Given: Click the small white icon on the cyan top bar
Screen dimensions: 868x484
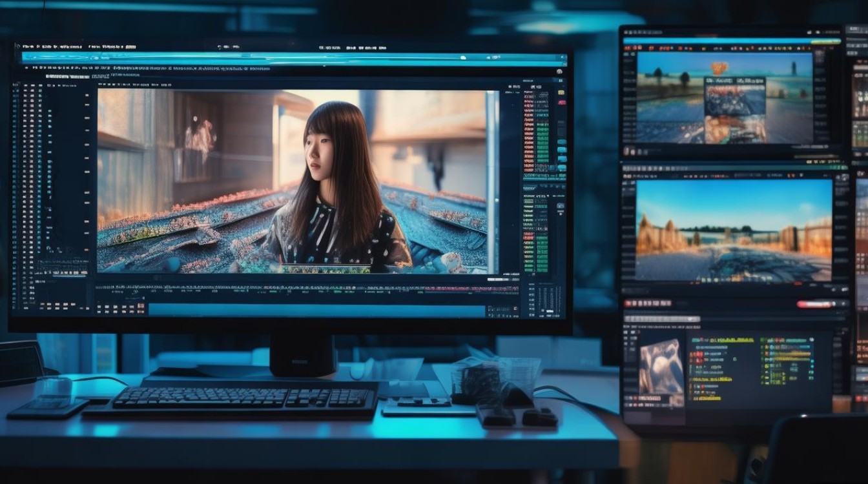Looking at the screenshot, I should (x=462, y=57).
